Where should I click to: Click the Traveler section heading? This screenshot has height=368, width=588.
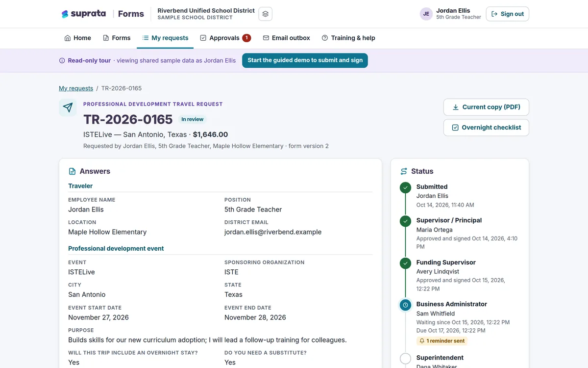point(80,186)
